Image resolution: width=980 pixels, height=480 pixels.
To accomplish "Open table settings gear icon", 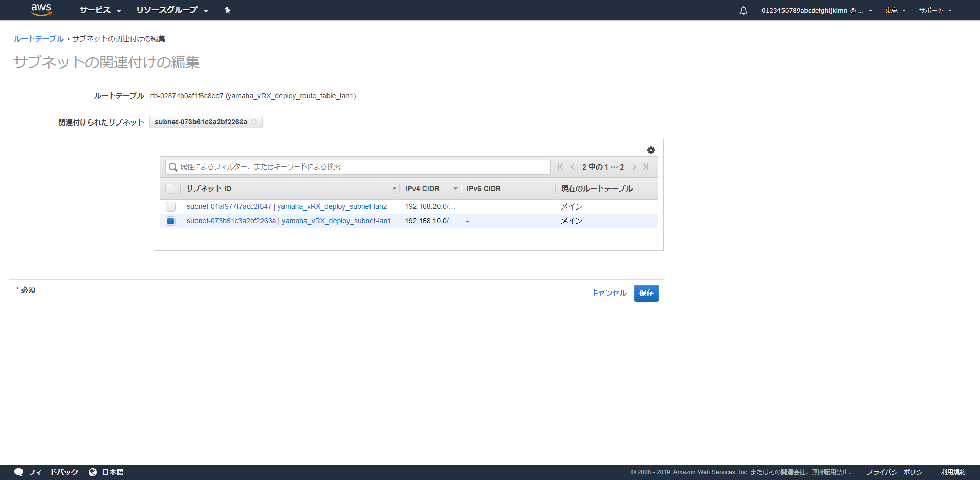I will point(651,150).
